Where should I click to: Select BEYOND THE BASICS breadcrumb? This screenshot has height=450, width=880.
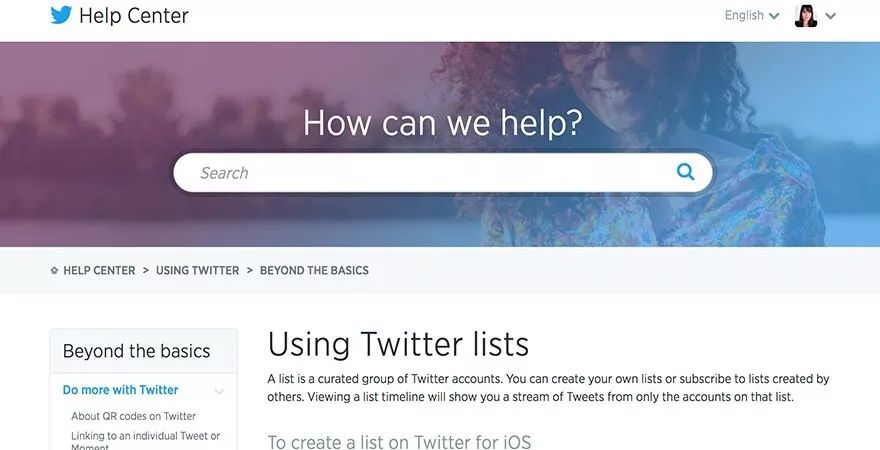(x=314, y=270)
